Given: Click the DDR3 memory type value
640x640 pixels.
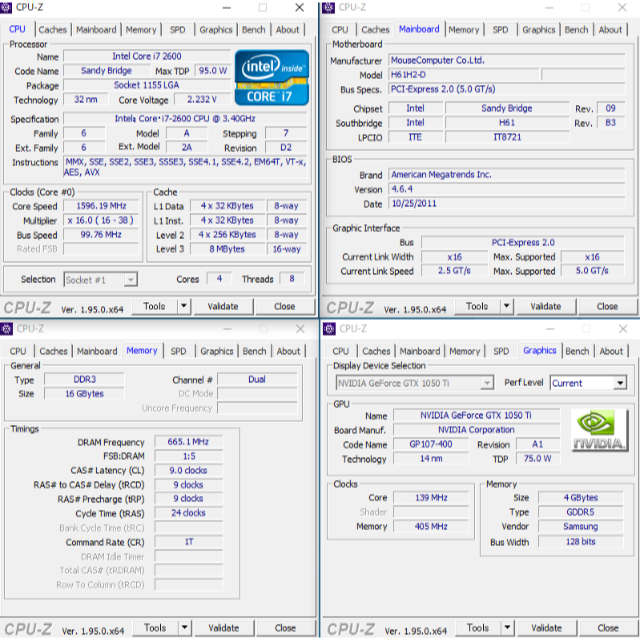Looking at the screenshot, I should point(84,380).
